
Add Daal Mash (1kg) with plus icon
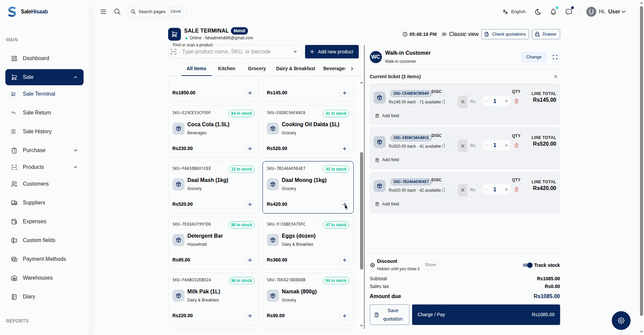pos(250,204)
